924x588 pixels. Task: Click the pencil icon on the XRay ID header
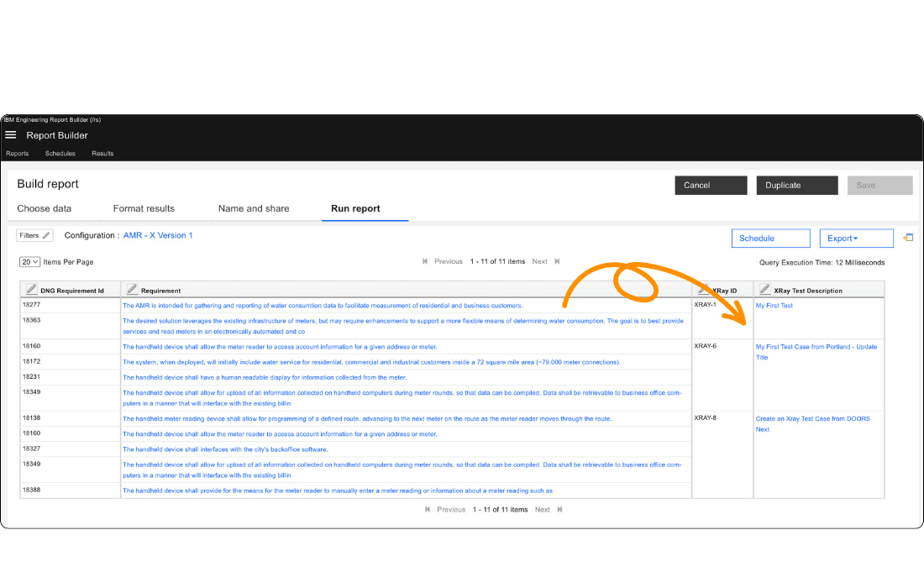pos(704,289)
